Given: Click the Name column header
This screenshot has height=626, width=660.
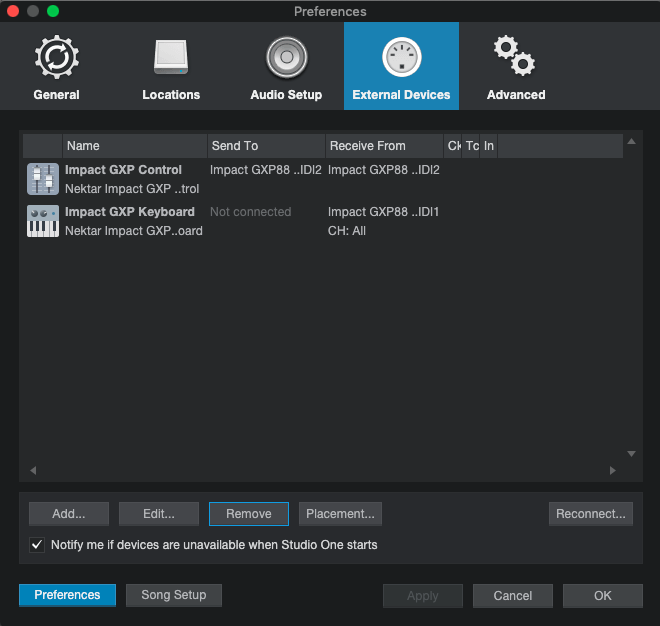Looking at the screenshot, I should [x=135, y=146].
